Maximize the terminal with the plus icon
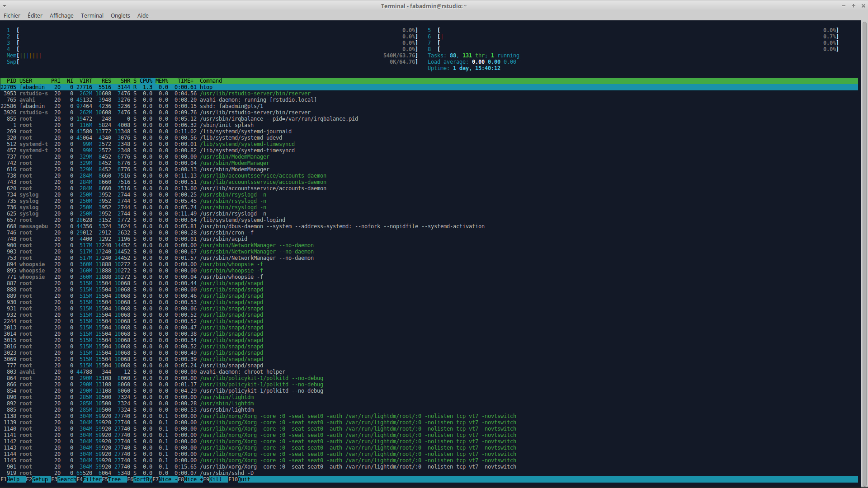This screenshot has width=868, height=488. [x=854, y=6]
